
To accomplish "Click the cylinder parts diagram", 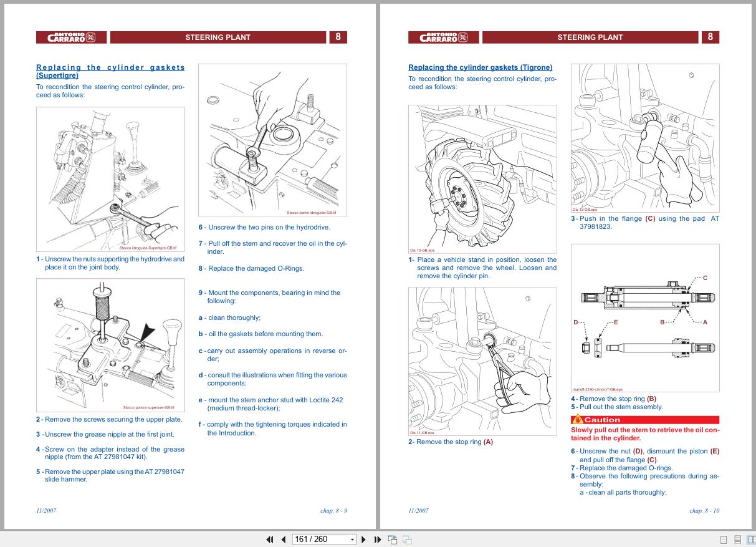I will (x=645, y=318).
